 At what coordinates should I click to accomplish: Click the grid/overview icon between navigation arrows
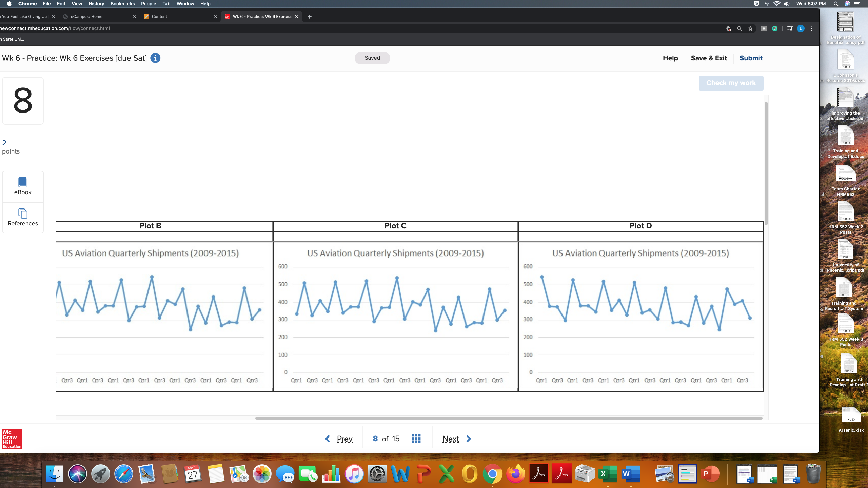415,438
